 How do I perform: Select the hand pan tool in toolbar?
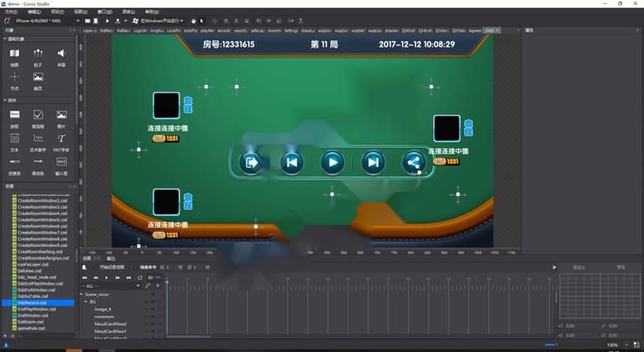pos(192,21)
